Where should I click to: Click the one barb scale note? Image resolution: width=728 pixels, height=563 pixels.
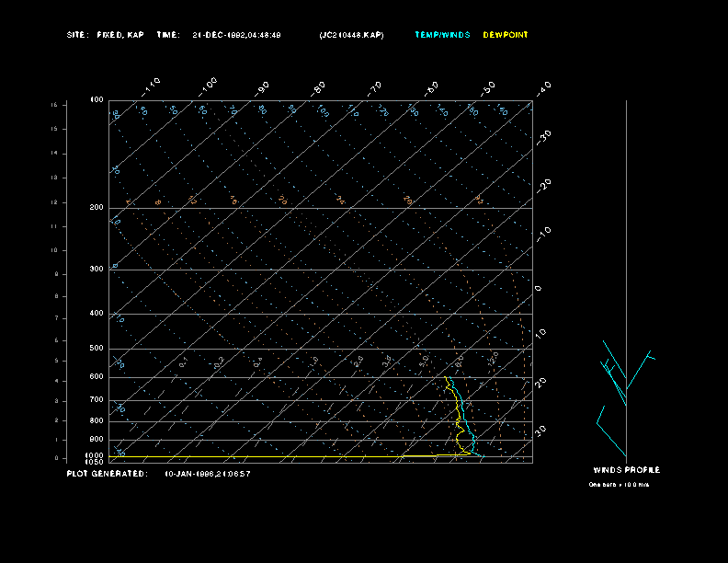pos(619,485)
